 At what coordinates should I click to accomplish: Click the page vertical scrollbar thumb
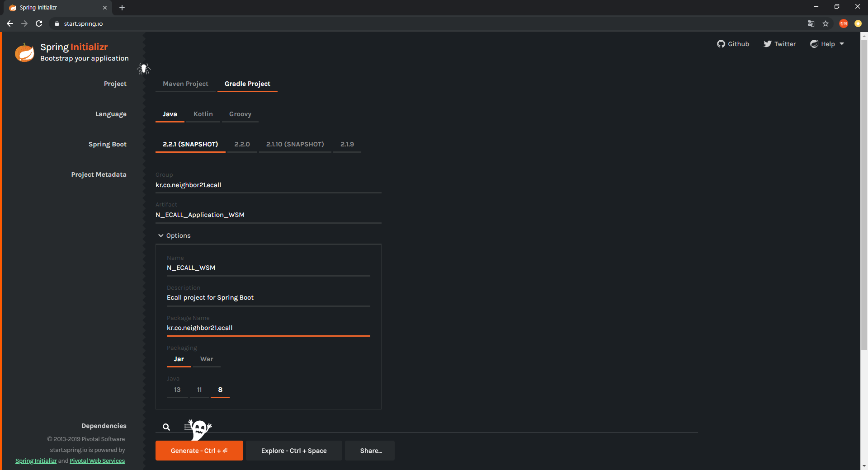[x=864, y=194]
